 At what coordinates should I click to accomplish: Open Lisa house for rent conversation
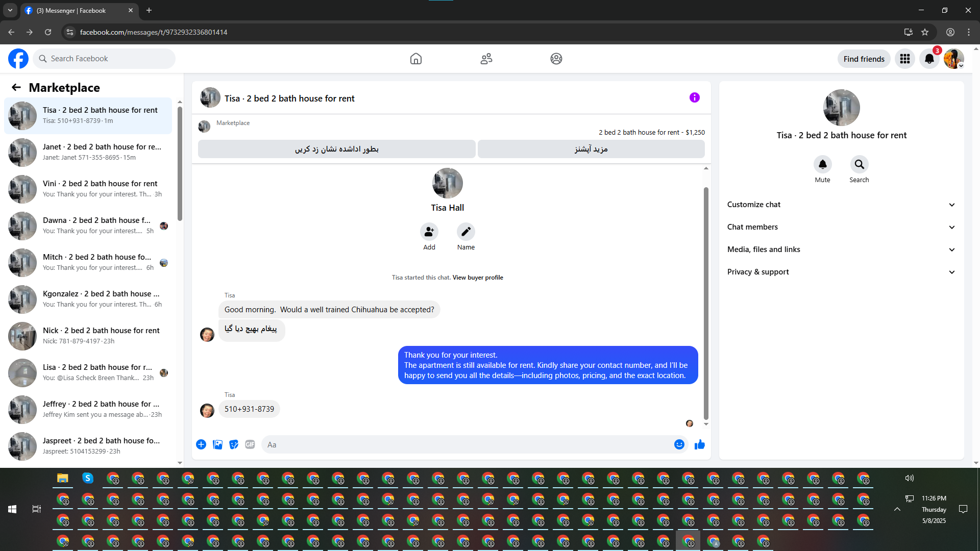pos(88,372)
